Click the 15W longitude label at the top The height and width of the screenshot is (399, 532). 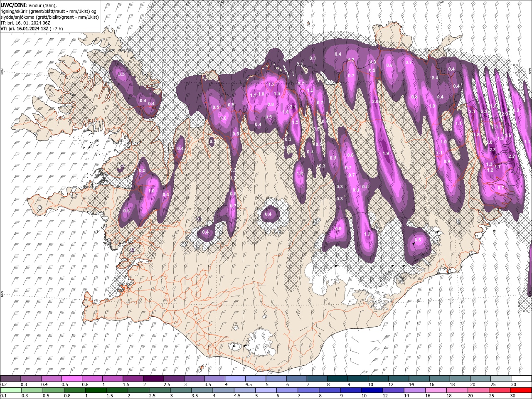coord(440,2)
